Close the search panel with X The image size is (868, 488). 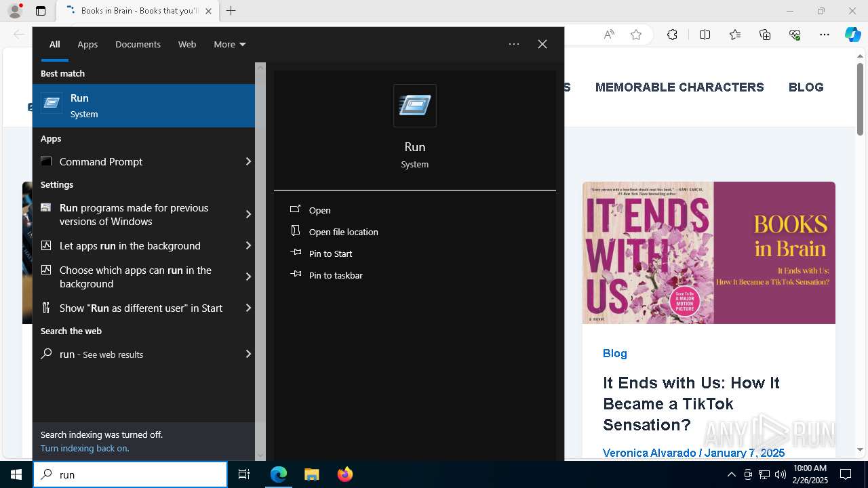[x=542, y=44]
